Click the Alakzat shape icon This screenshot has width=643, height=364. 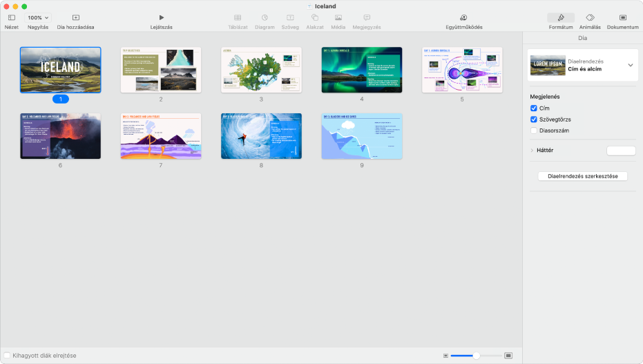click(314, 17)
